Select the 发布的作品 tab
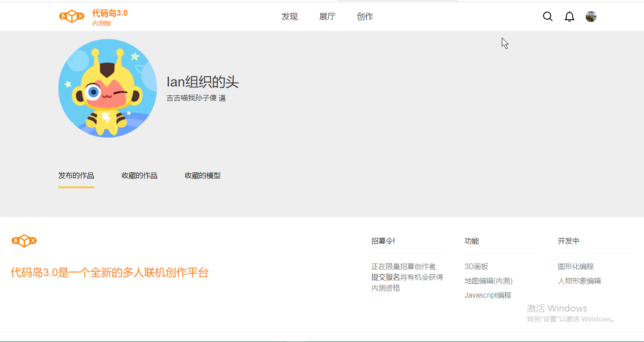 point(76,176)
